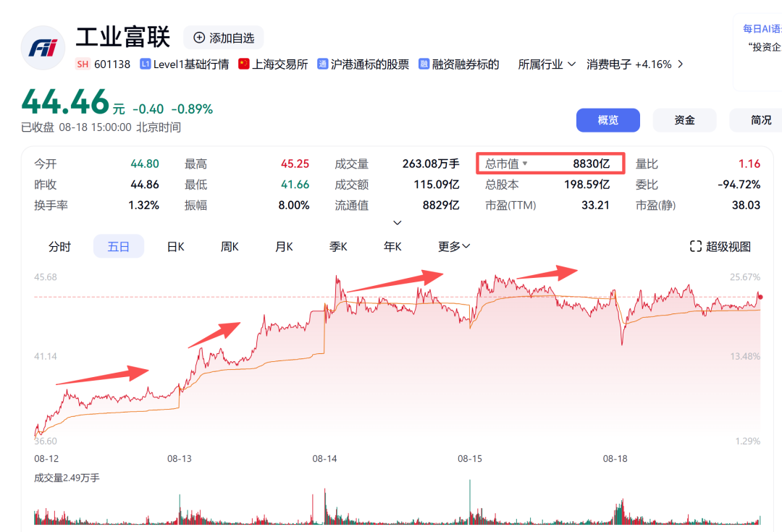Select 季K chart period
This screenshot has height=532, width=782.
point(338,246)
